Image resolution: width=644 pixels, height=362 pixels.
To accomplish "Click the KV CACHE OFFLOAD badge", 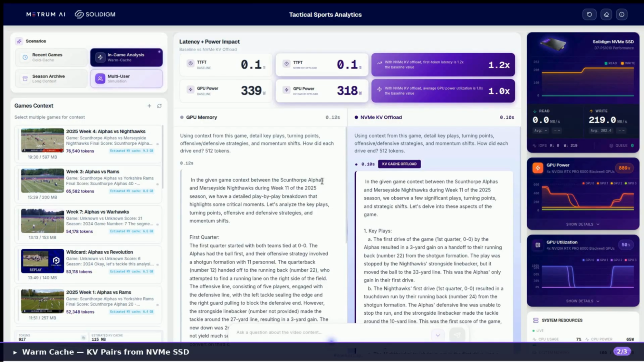I will [x=399, y=164].
